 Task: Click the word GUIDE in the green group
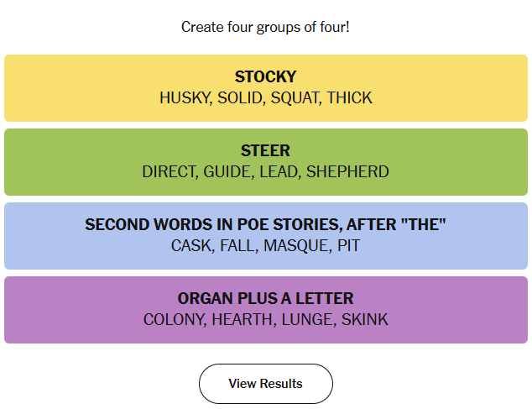pos(227,172)
